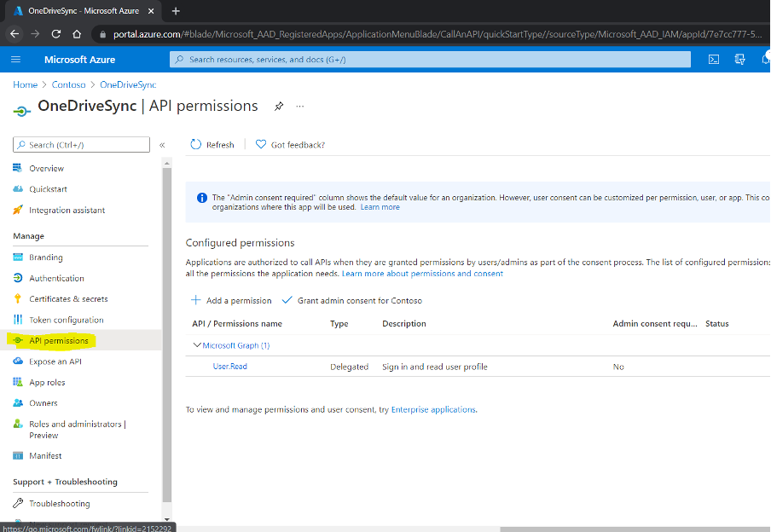The height and width of the screenshot is (532, 771).
Task: Reload the page with the browser refresh icon
Action: 56,34
